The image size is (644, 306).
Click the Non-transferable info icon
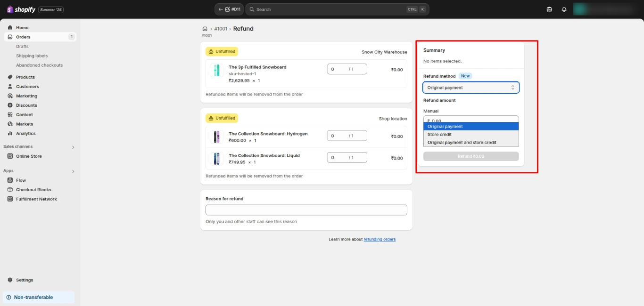[8, 298]
